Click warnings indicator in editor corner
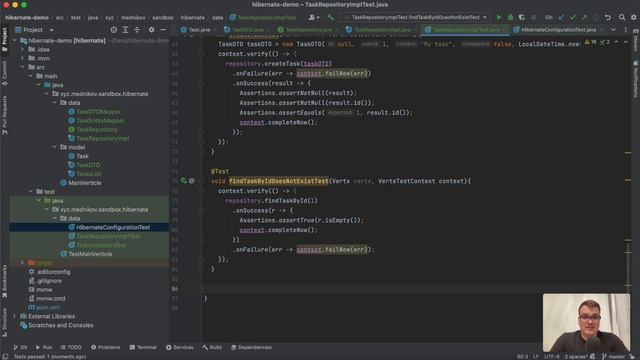The height and width of the screenshot is (360, 640). click(591, 42)
